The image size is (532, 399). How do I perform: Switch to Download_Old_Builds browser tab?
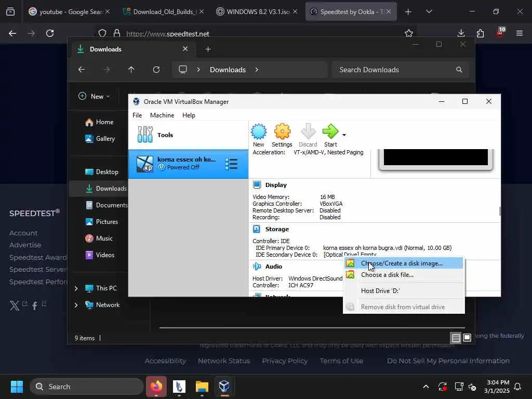[164, 11]
